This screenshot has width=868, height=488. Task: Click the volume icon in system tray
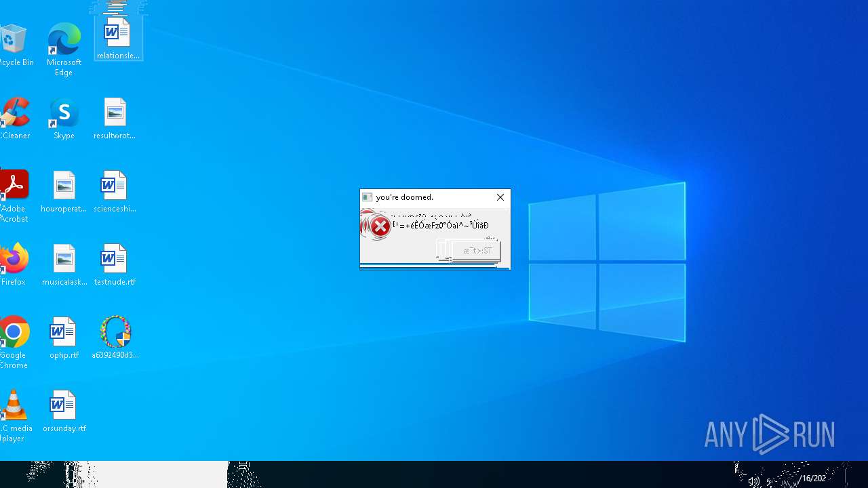coord(753,481)
